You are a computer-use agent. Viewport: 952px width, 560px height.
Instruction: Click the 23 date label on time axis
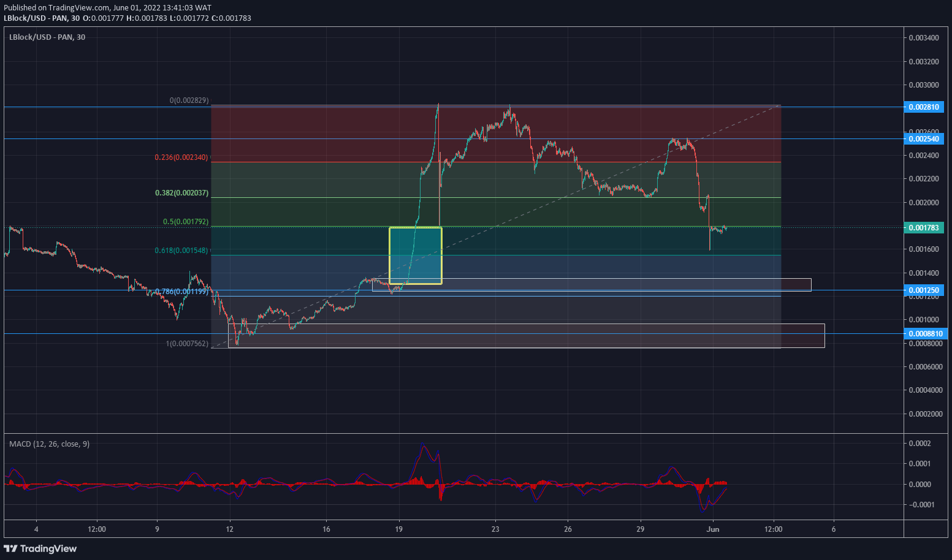495,529
